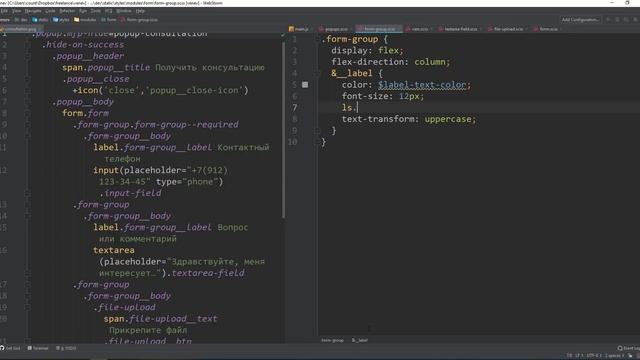
Task: Click the uppercase text-transform value
Action: 448,119
